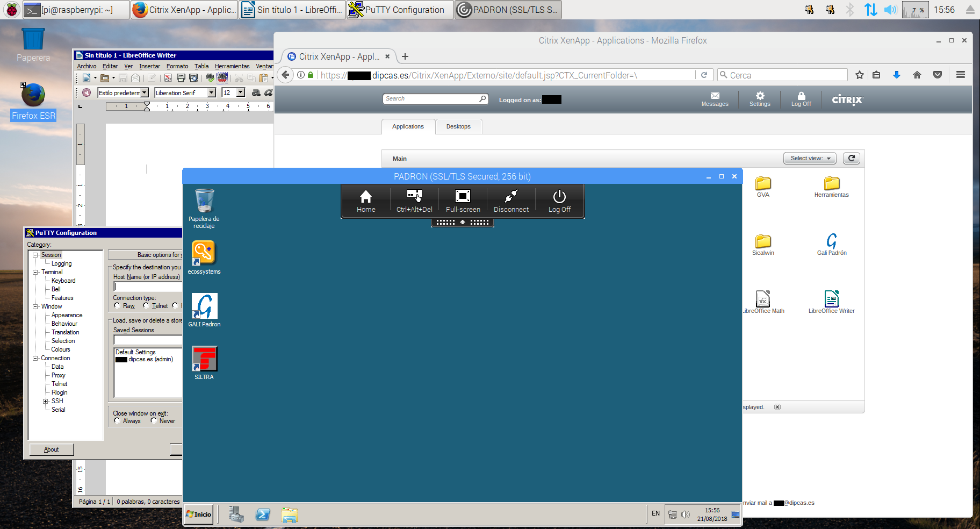980x529 pixels.
Task: Open Citrix Messages
Action: pyautogui.click(x=715, y=99)
